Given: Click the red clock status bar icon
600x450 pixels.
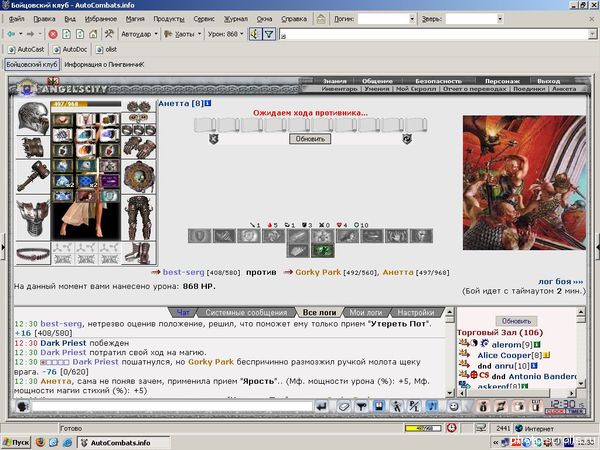Looking at the screenshot, I should [x=452, y=428].
